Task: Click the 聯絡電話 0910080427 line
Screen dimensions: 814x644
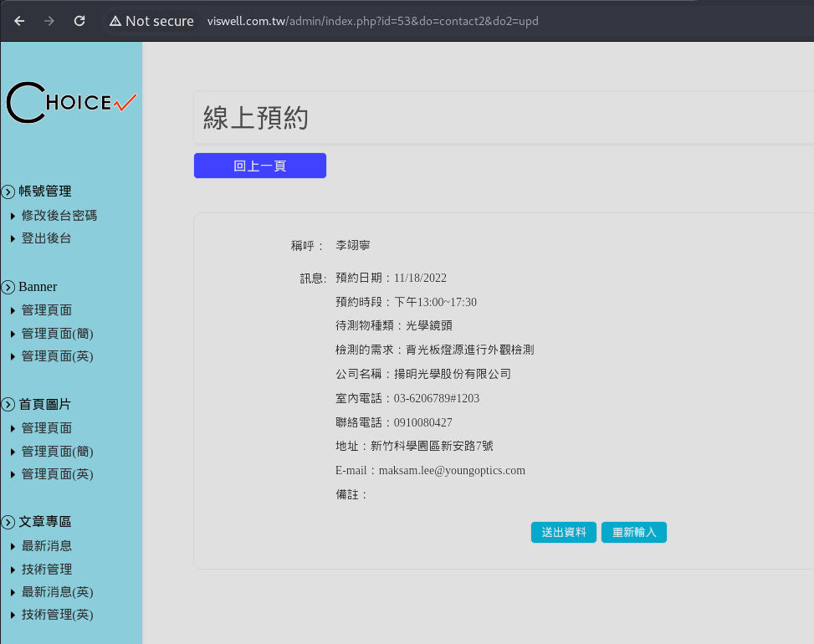Action: coord(393,422)
